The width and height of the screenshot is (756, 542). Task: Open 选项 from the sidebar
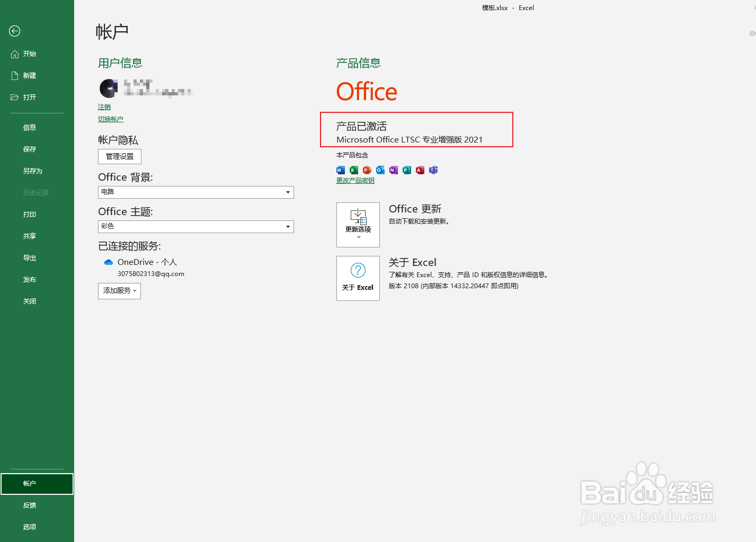[30, 527]
